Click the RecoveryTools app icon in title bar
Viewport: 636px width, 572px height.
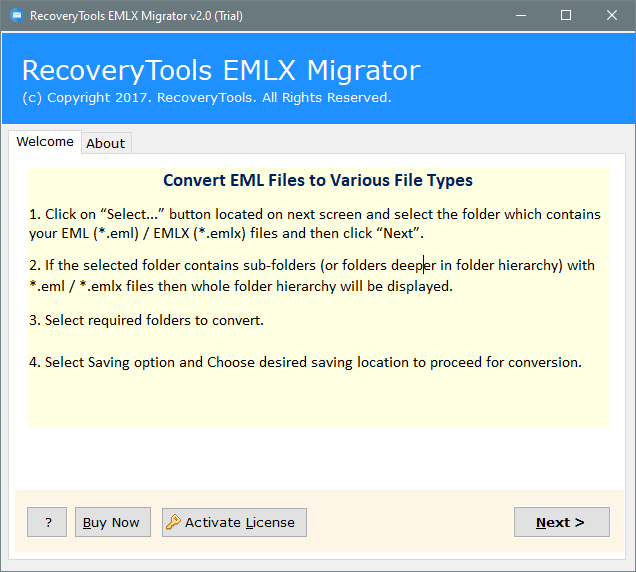tap(17, 15)
